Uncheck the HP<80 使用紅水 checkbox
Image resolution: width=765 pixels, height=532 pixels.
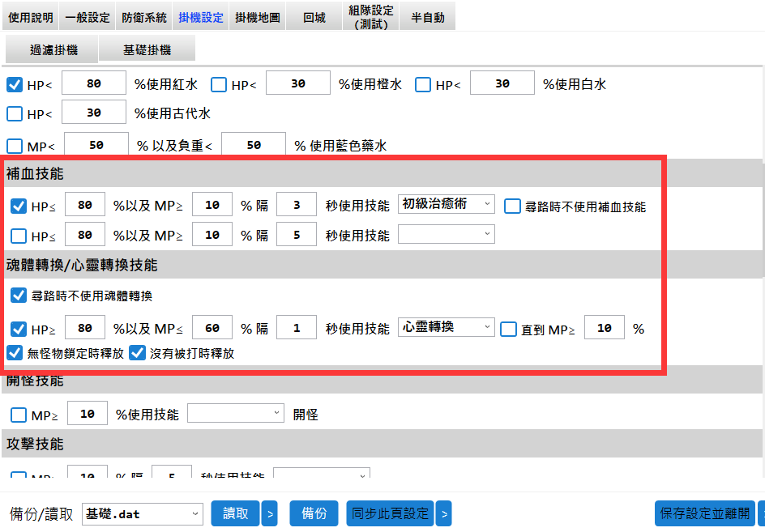[15, 84]
